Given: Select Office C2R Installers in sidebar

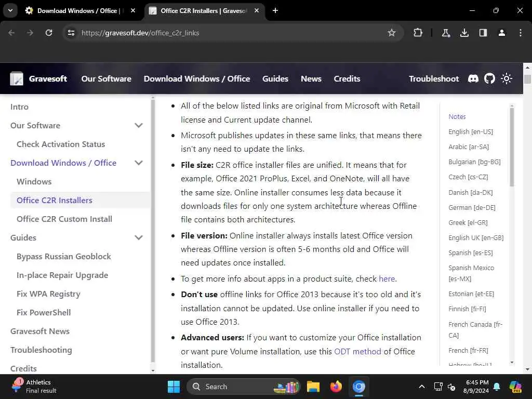Looking at the screenshot, I should pyautogui.click(x=54, y=200).
